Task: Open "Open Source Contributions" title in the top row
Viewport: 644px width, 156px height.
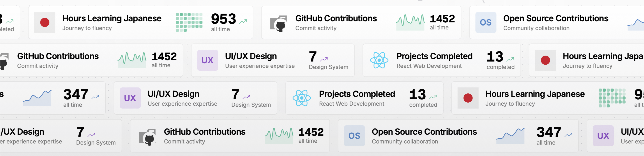Action: [x=556, y=18]
